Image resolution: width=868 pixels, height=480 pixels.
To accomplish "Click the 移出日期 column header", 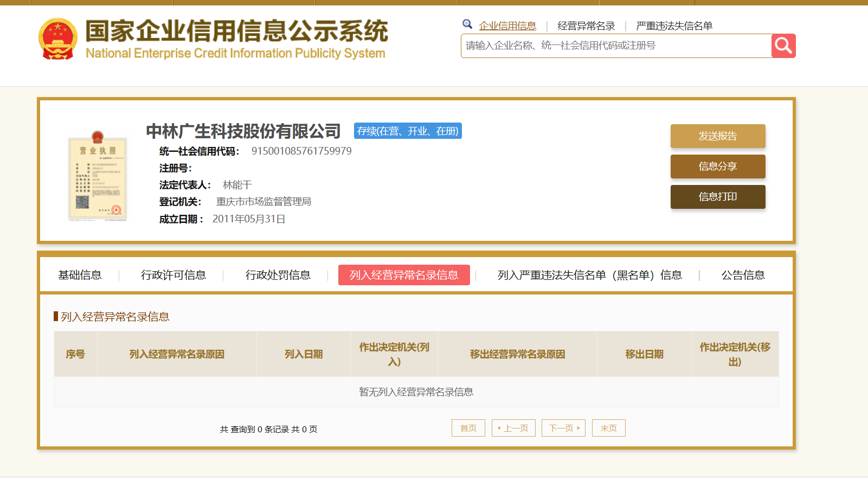I will [x=644, y=354].
